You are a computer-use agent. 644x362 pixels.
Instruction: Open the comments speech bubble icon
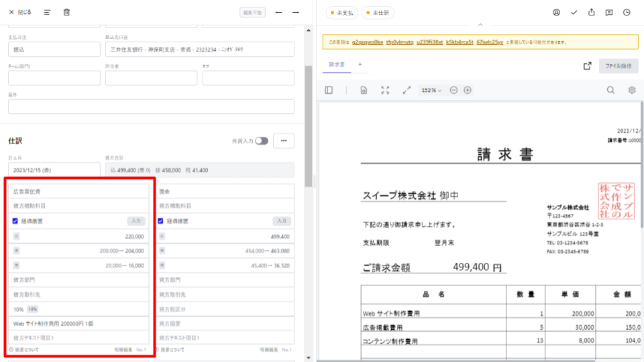coord(609,12)
